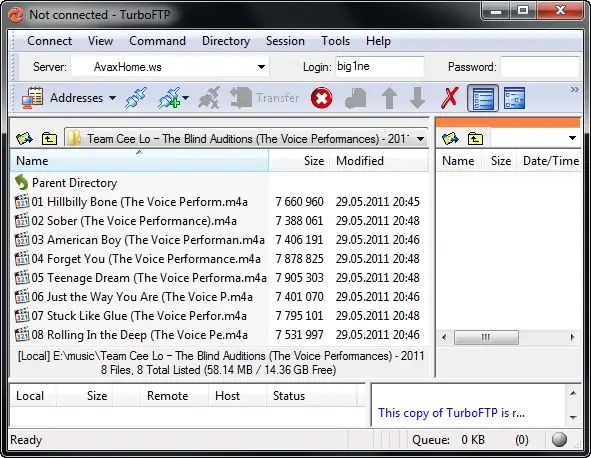Viewport: 591px width, 458px height.
Task: Click queue Status column header
Action: (311, 396)
